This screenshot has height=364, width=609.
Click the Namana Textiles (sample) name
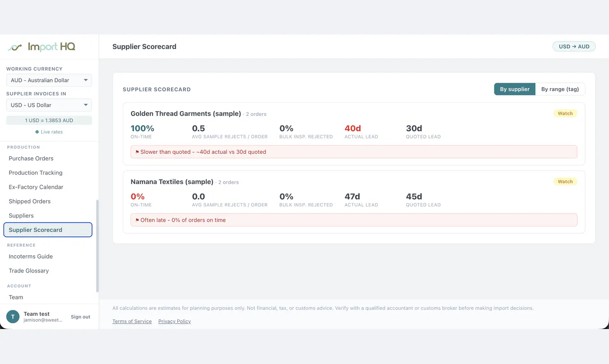[172, 182]
